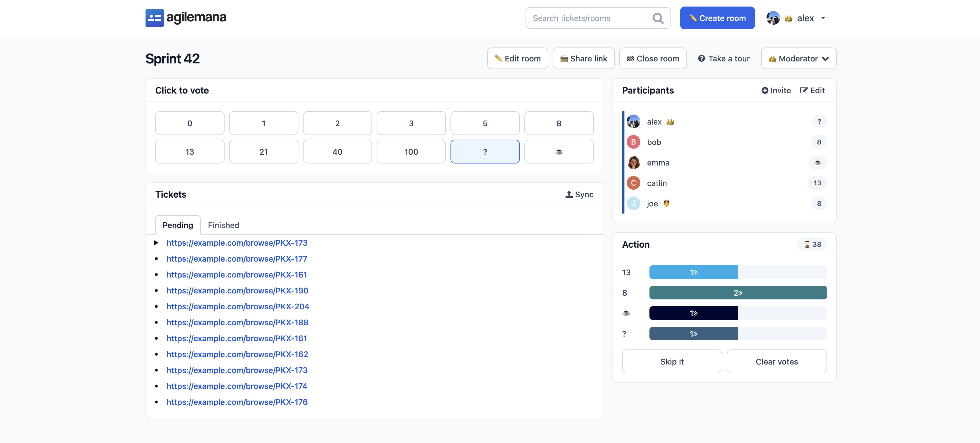Click the 8 result bar showing 2 votes
The image size is (980, 443).
(738, 293)
